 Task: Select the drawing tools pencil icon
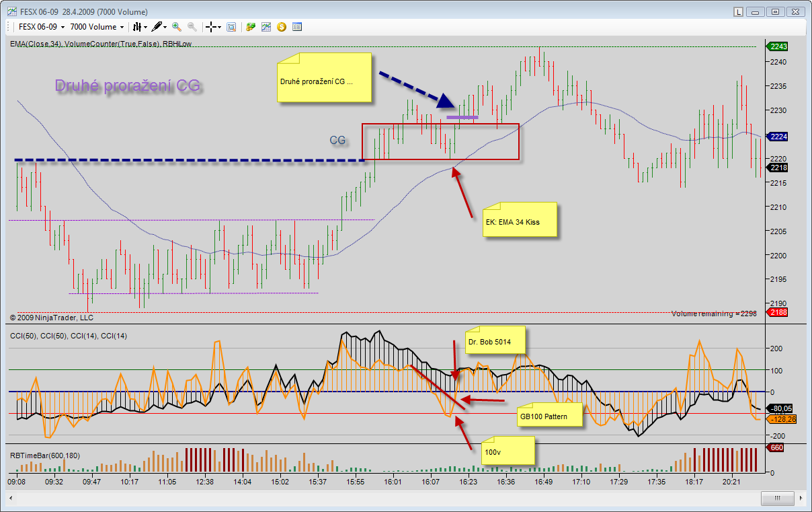click(159, 27)
